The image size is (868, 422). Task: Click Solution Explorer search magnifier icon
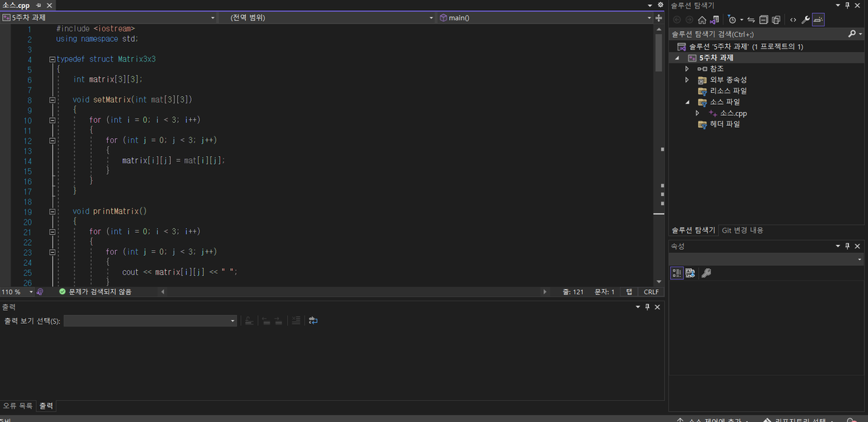tap(852, 33)
